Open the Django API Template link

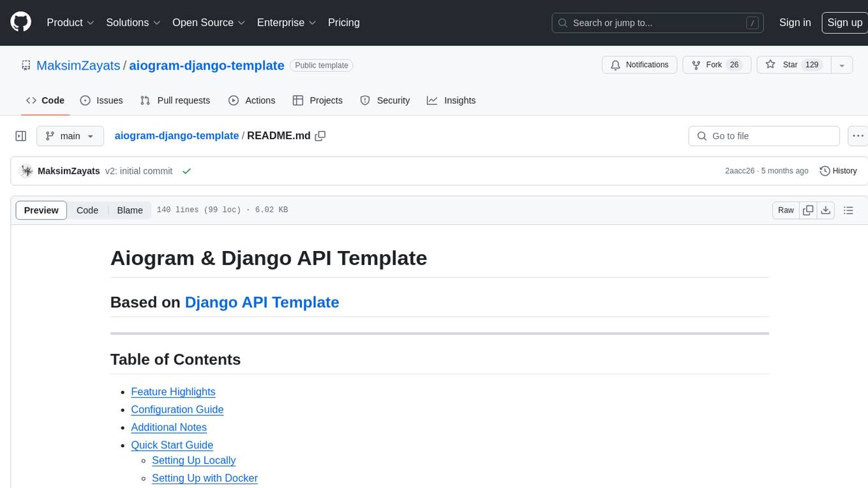(x=262, y=302)
